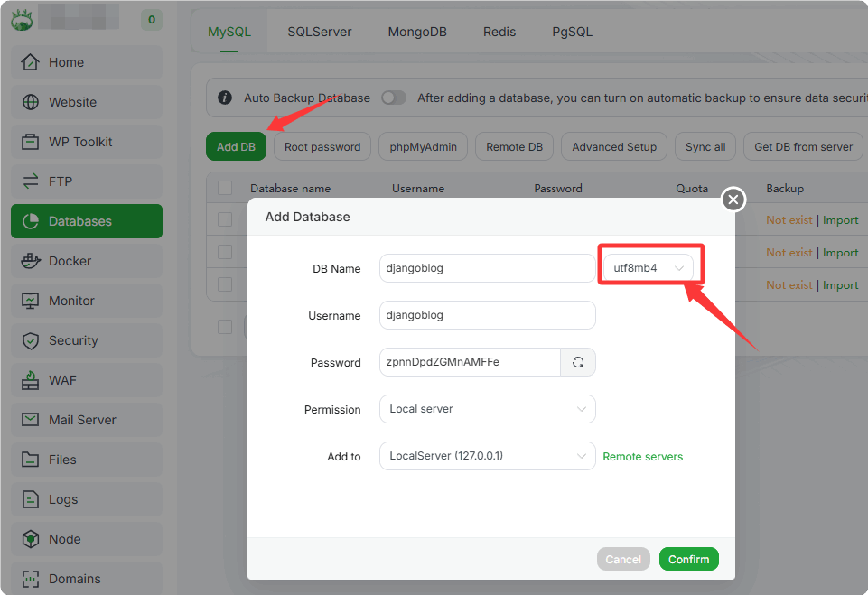Open the WP Toolkit page

pyautogui.click(x=87, y=143)
